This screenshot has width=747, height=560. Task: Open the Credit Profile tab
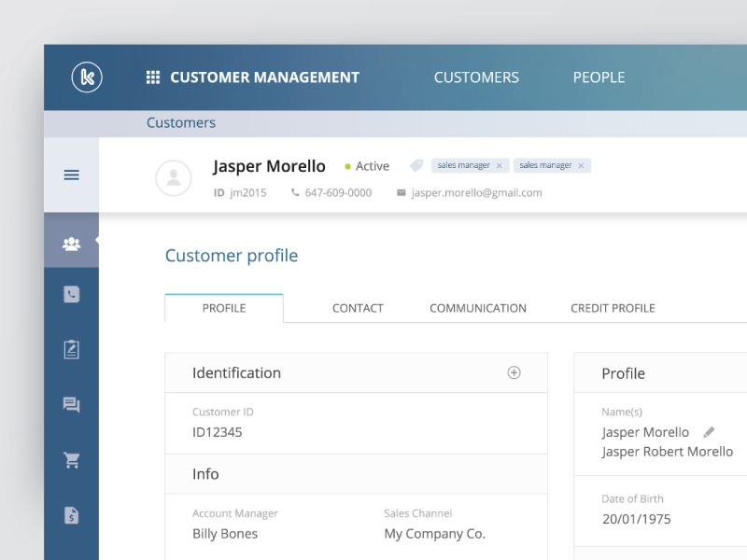tap(612, 307)
